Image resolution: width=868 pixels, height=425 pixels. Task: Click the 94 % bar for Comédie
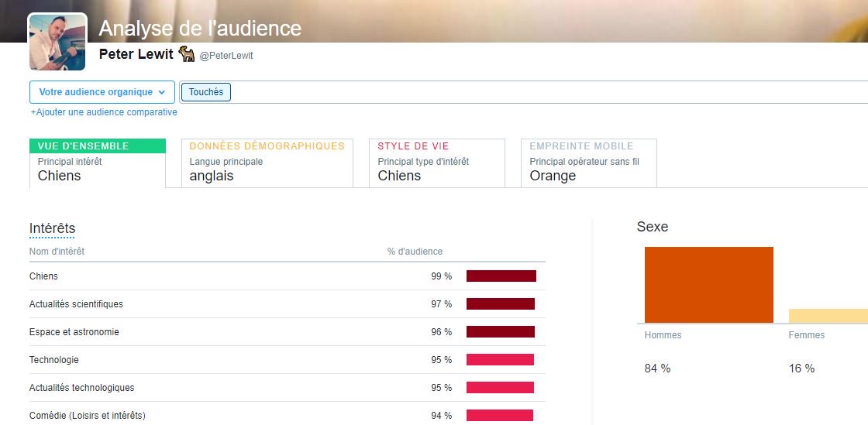[x=499, y=415]
